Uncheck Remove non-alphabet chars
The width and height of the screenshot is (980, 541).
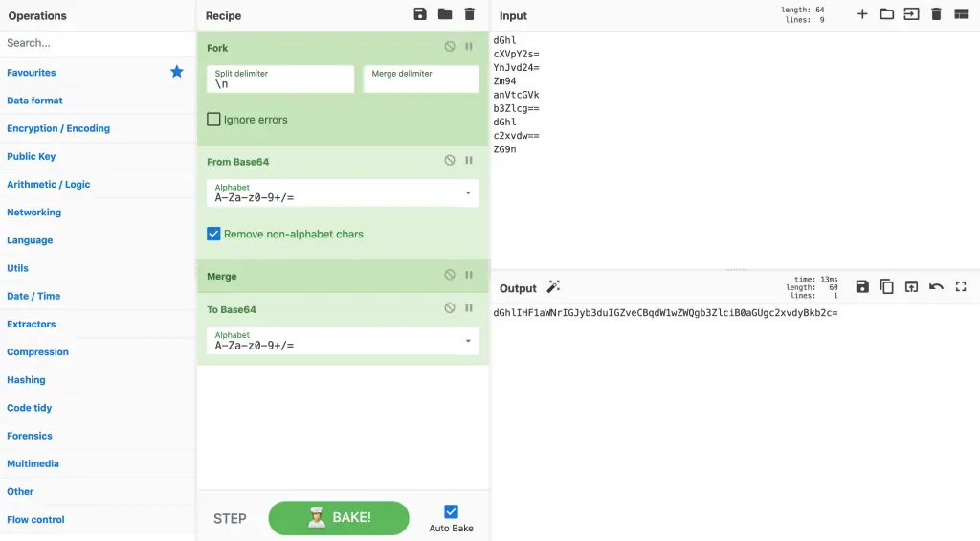coord(213,234)
